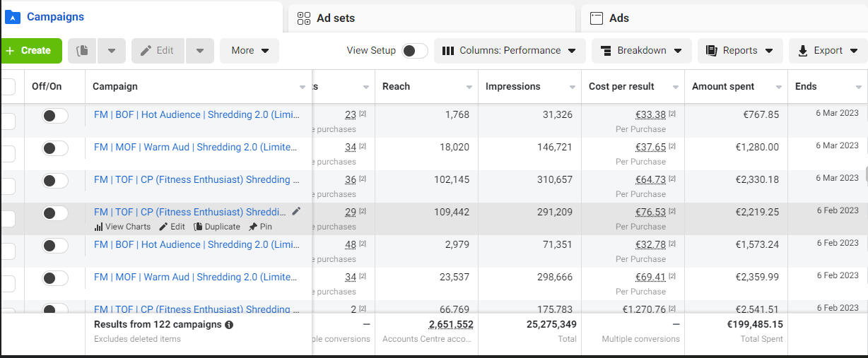Viewport: 868px width, 358px height.
Task: Click the duplicate icon button in toolbar
Action: (x=83, y=51)
